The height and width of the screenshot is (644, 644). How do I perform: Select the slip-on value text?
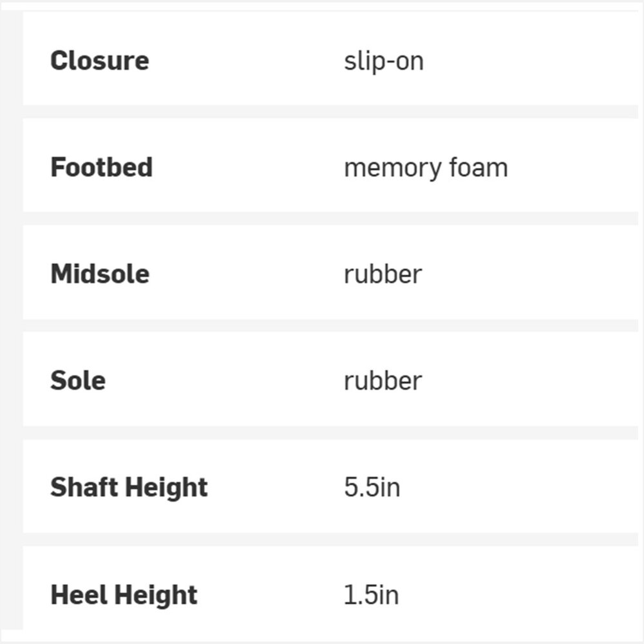[383, 61]
